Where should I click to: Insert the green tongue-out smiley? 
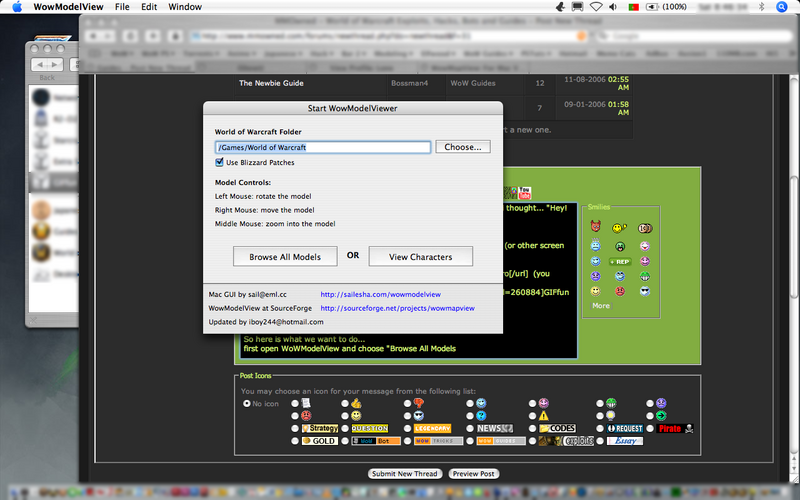(620, 247)
